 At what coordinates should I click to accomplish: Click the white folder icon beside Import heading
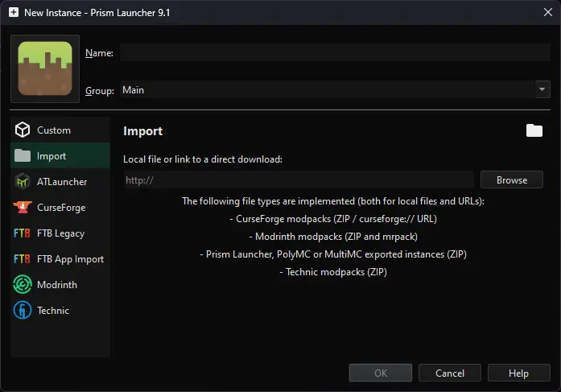coord(534,130)
